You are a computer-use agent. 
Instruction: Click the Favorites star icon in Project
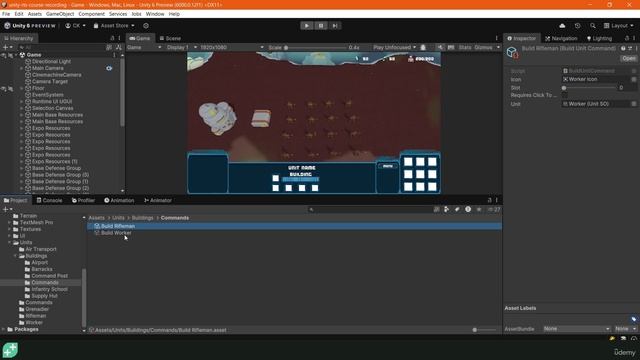click(479, 210)
